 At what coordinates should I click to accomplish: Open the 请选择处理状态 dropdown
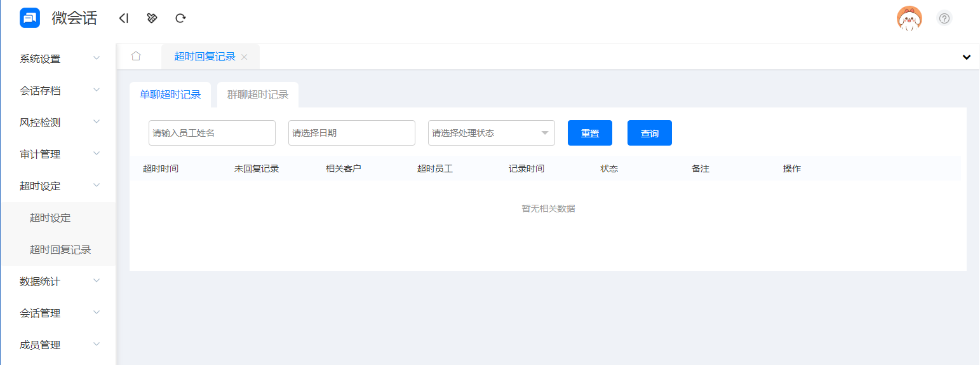click(x=491, y=133)
